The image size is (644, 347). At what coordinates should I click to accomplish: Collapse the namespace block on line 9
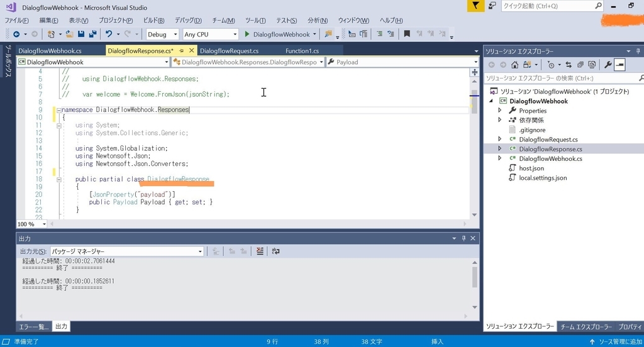pos(58,110)
